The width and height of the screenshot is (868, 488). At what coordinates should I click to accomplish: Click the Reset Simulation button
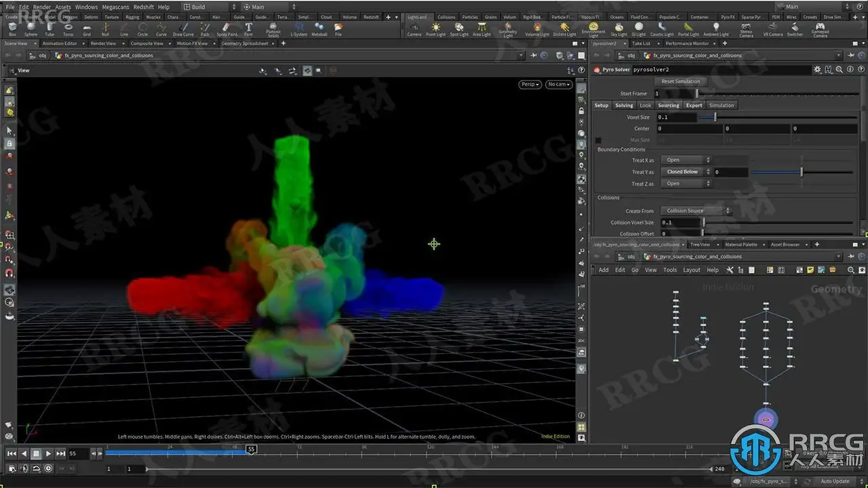pos(681,81)
